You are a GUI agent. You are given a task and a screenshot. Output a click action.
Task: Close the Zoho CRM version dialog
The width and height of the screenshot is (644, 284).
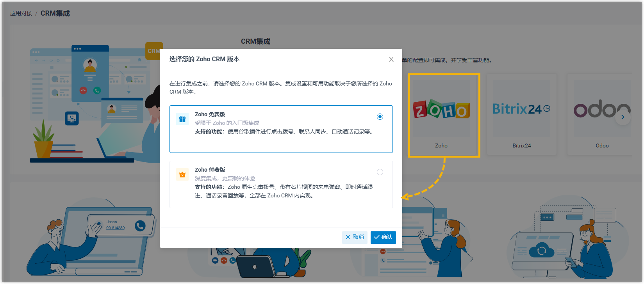tap(391, 59)
